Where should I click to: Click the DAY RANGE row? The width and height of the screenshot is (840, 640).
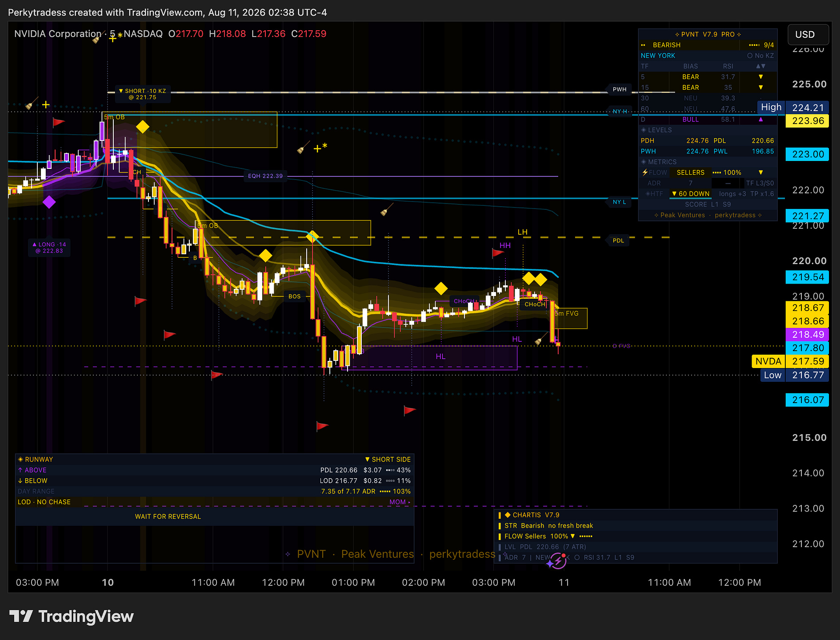click(215, 492)
